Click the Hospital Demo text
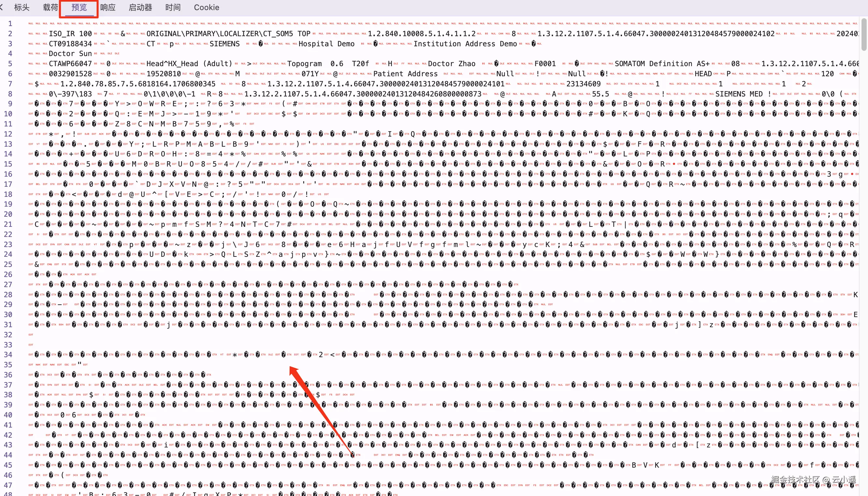 326,44
